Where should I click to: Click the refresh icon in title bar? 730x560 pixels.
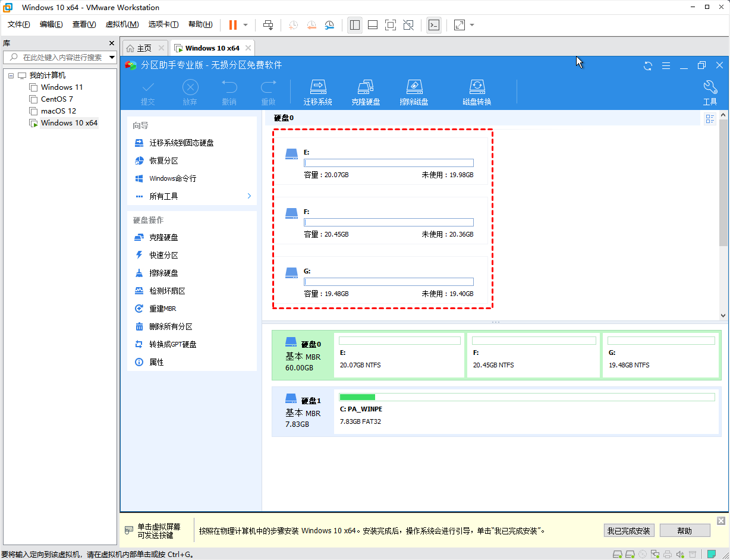tap(648, 65)
